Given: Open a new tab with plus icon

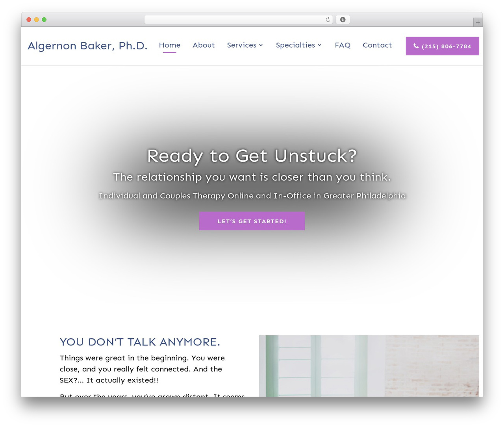Looking at the screenshot, I should [478, 22].
